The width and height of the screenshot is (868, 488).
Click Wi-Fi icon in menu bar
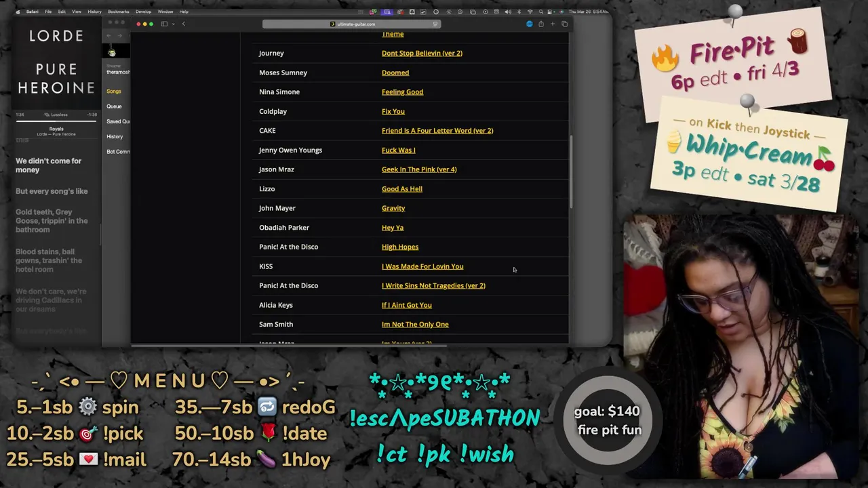pos(530,12)
